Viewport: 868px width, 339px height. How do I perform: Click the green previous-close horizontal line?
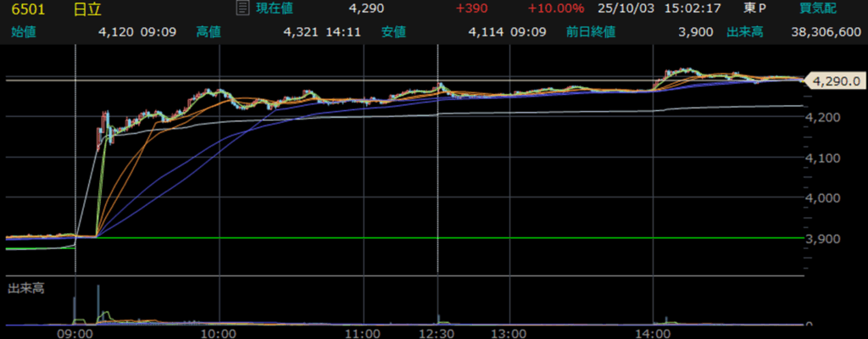coord(424,238)
